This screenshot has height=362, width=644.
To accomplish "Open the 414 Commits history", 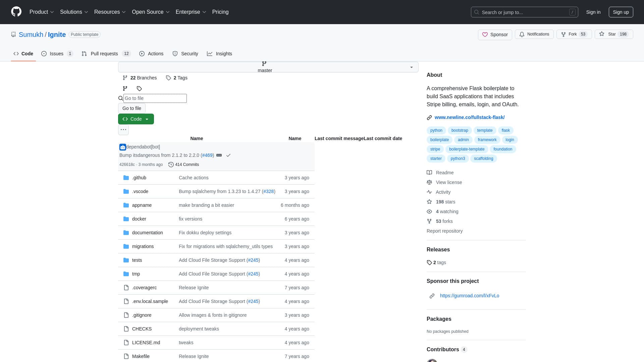I will [x=184, y=165].
